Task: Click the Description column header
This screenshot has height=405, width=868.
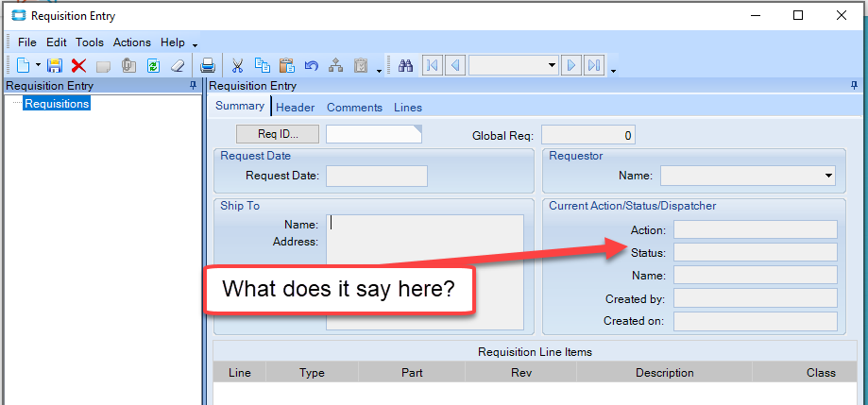Action: 664,372
